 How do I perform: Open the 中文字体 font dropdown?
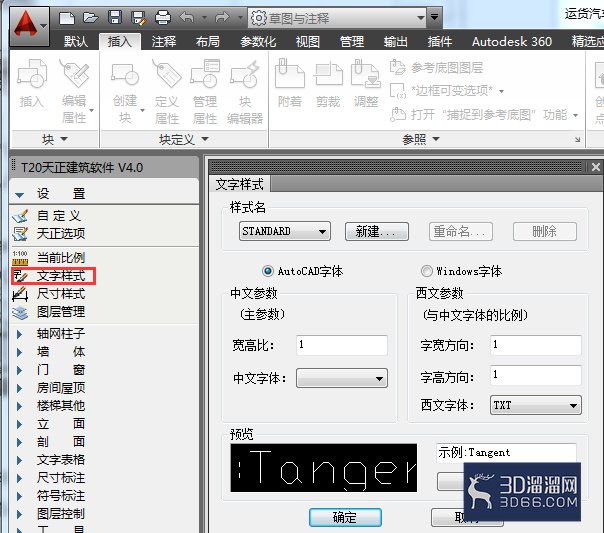342,378
